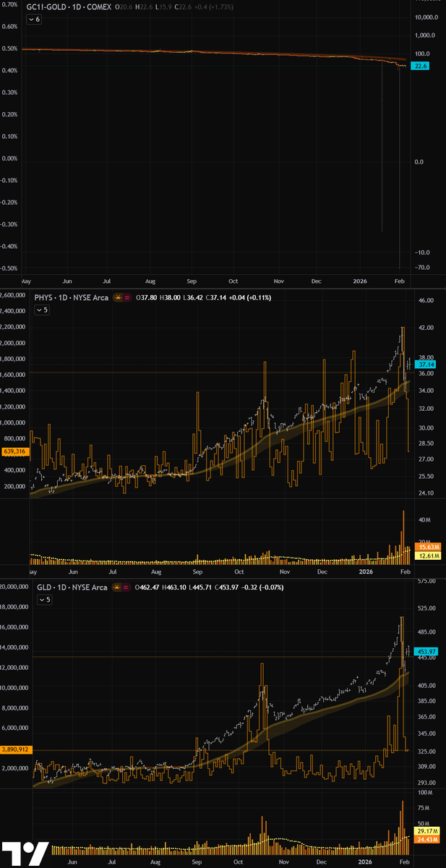Select the 3,890,912 orange value label
The width and height of the screenshot is (446, 868).
tap(14, 749)
